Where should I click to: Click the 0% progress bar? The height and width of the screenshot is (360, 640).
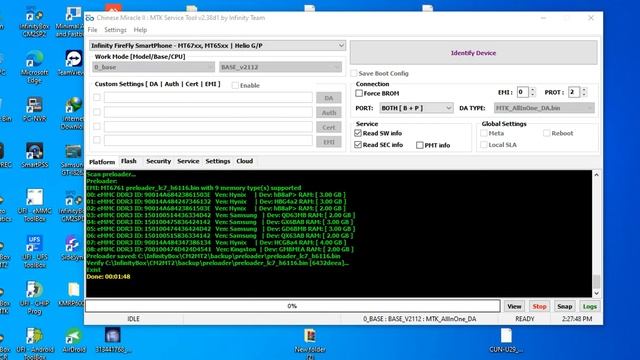pyautogui.click(x=293, y=306)
